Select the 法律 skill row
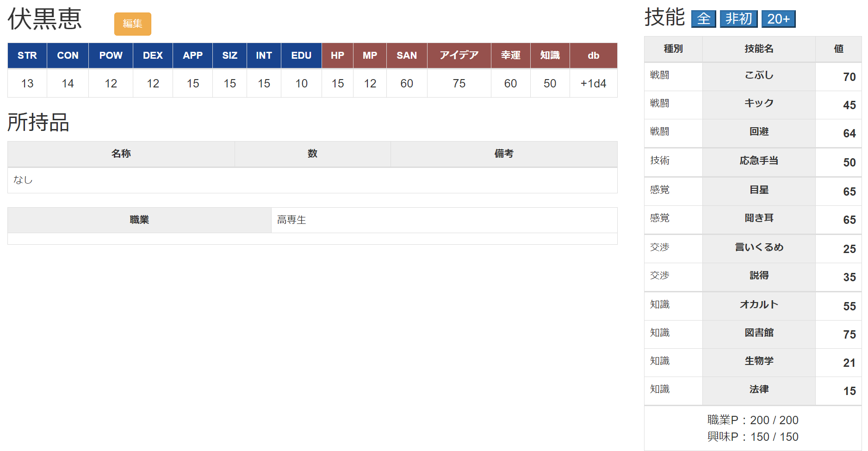The image size is (868, 451). [x=753, y=391]
